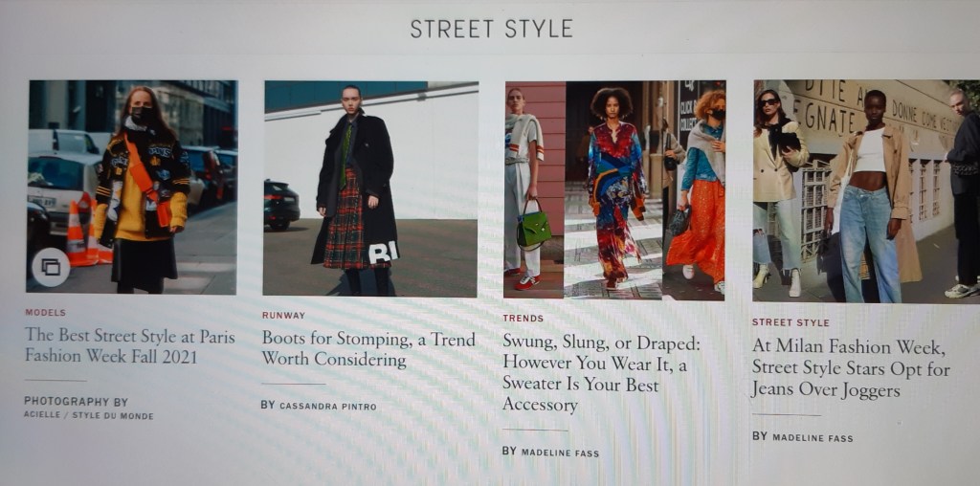
Task: Click Acielle / Style du Monde credit
Action: (x=88, y=415)
